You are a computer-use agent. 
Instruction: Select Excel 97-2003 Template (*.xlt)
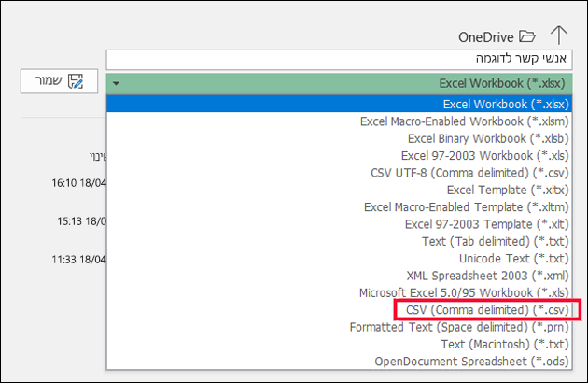(339, 224)
